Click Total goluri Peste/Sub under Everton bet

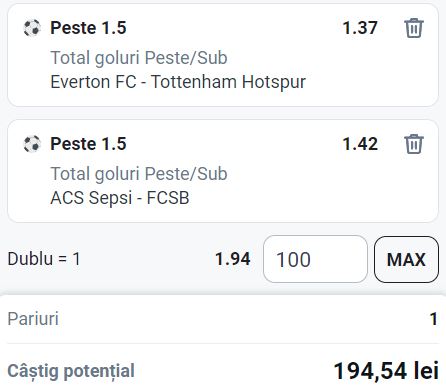point(139,58)
